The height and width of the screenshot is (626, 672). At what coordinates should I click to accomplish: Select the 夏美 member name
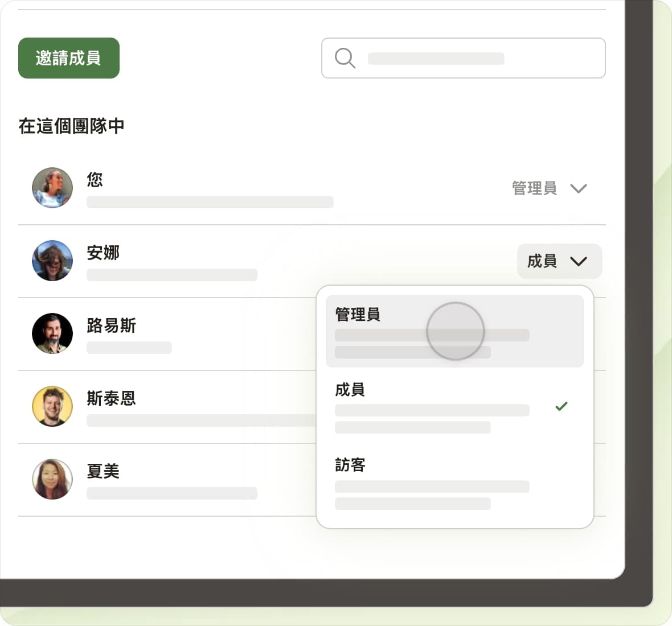[x=103, y=471]
